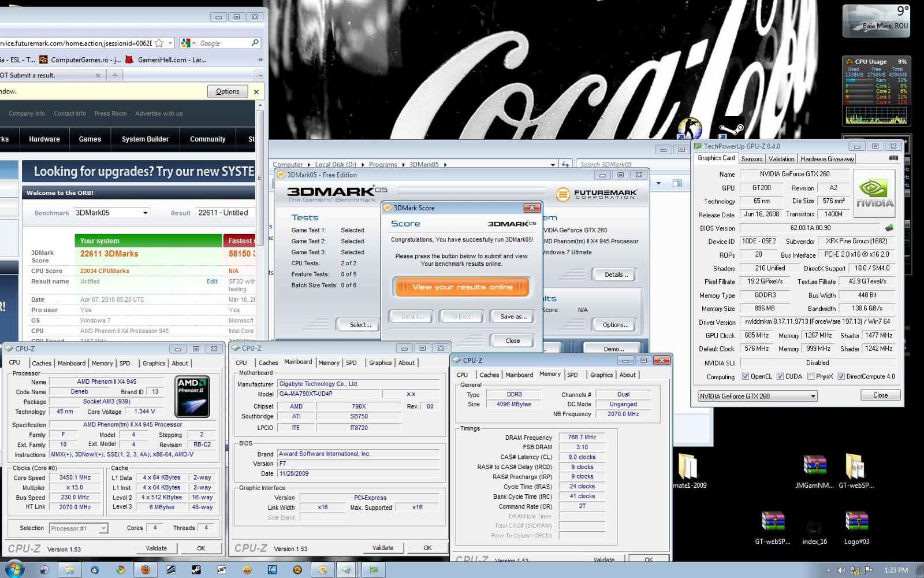Open Steam from the taskbar
Viewport: 924px width, 578px height.
[x=196, y=569]
